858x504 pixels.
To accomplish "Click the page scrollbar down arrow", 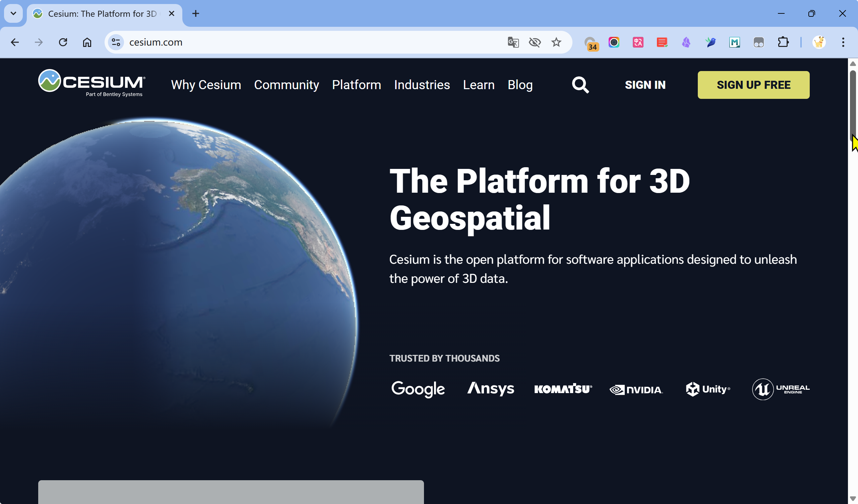I will (x=853, y=499).
